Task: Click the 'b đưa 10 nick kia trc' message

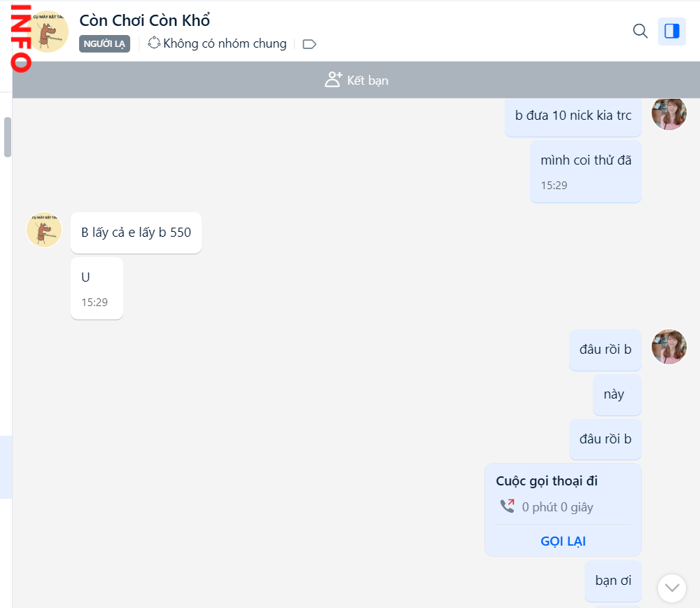Action: tap(573, 116)
